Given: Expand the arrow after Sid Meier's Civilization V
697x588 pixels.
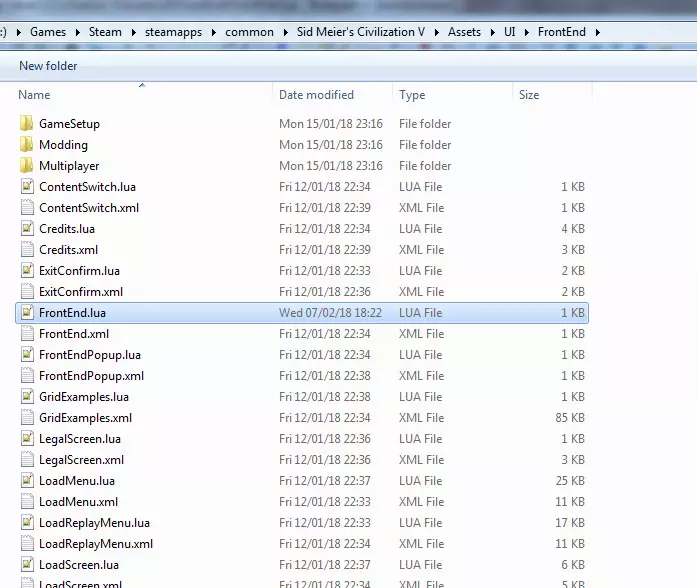Looking at the screenshot, I should click(437, 32).
